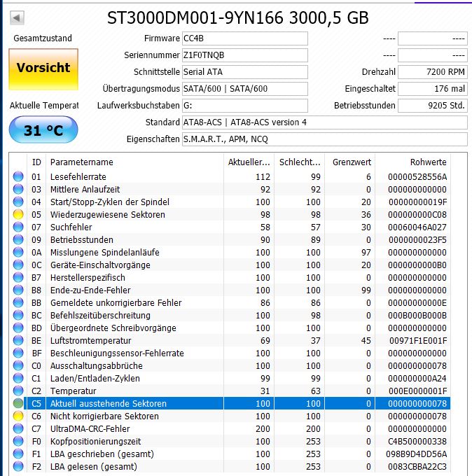
Task: Click the Übertragungsmodus field SATA/600
Action: click(x=245, y=89)
